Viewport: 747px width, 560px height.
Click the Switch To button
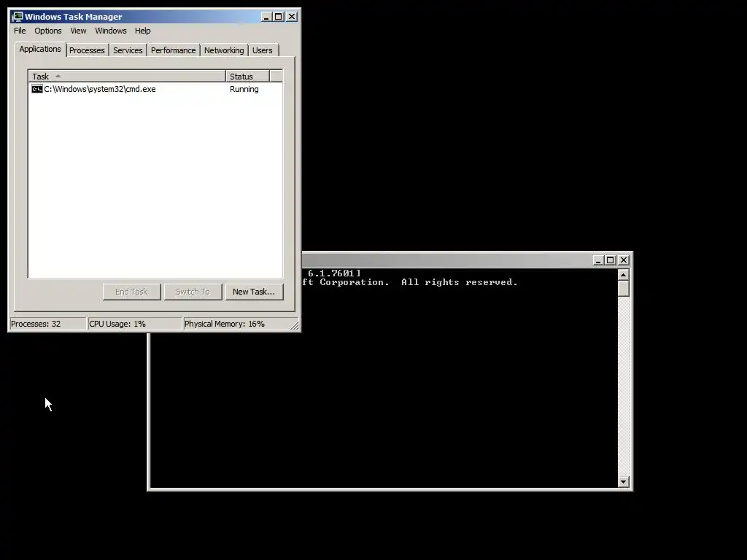[x=193, y=292]
